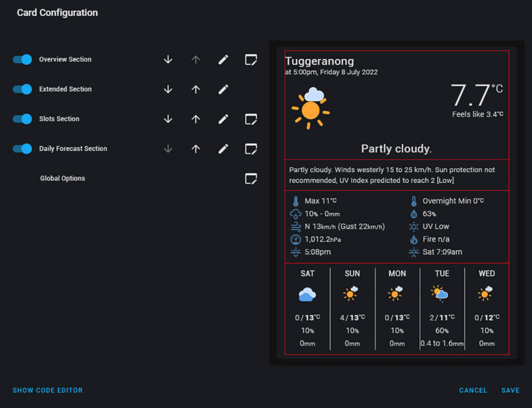Click the pressure gauge icon
The height and width of the screenshot is (408, 532).
[x=296, y=240]
